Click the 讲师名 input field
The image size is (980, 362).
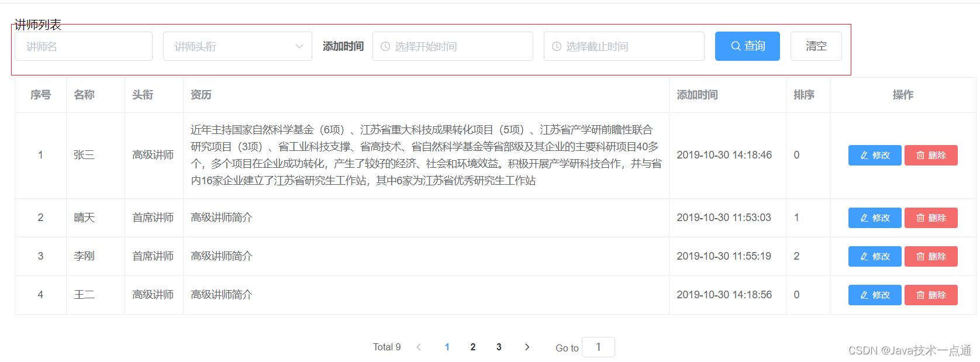click(x=84, y=46)
